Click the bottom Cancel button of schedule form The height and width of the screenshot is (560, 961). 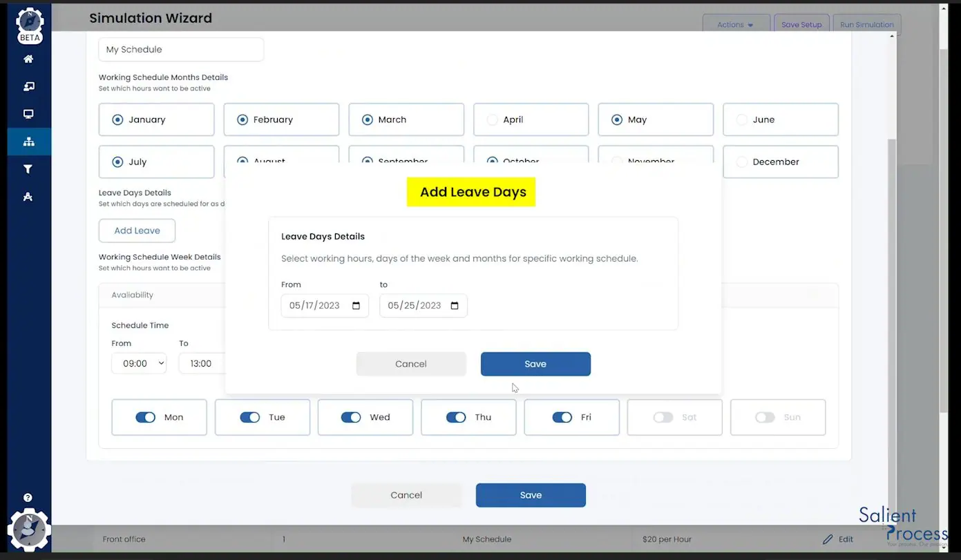[x=406, y=495]
